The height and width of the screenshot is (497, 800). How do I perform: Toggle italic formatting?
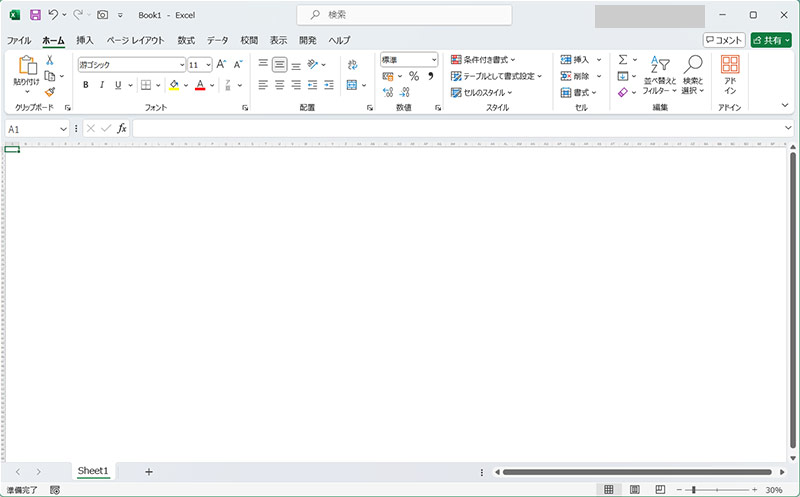[102, 85]
